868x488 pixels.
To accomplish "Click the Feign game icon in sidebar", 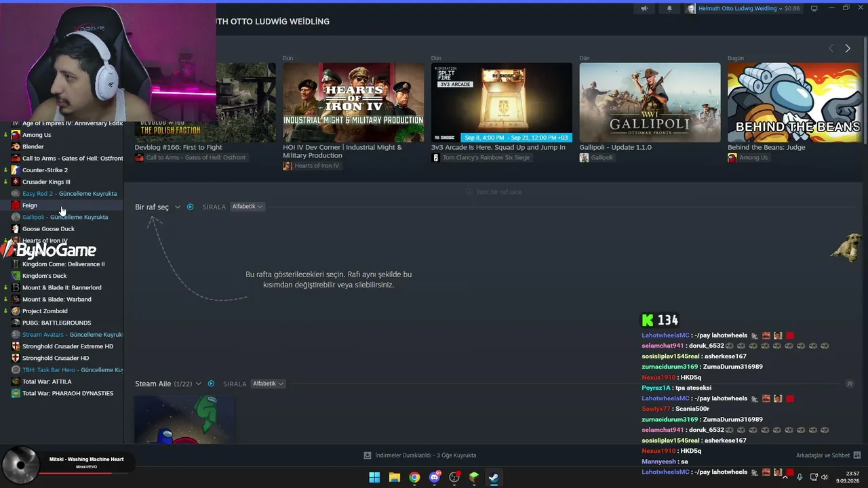I will [x=16, y=205].
